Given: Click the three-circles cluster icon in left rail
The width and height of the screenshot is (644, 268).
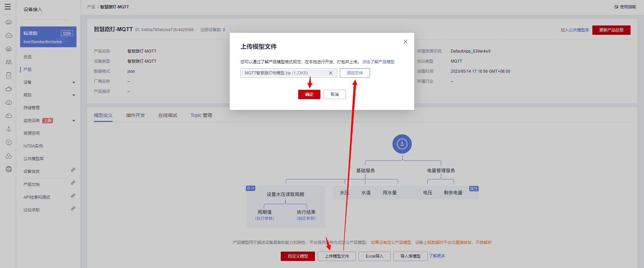Looking at the screenshot, I should tap(9, 156).
